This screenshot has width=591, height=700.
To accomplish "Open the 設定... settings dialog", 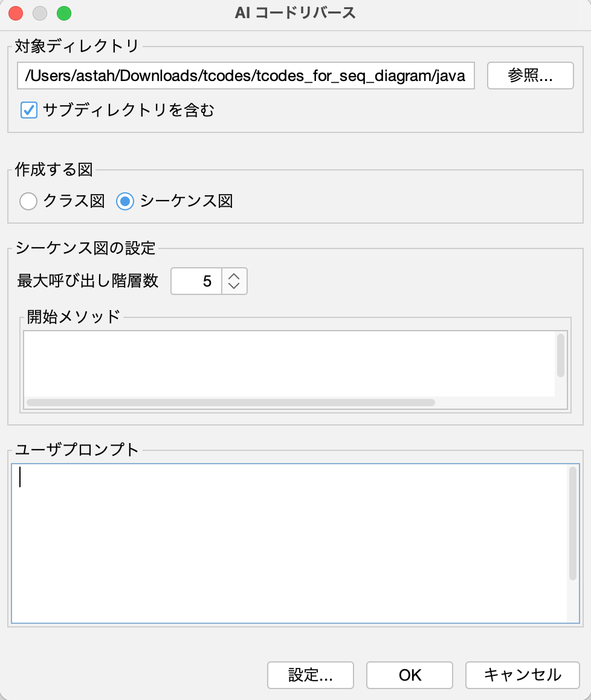I will [x=311, y=675].
